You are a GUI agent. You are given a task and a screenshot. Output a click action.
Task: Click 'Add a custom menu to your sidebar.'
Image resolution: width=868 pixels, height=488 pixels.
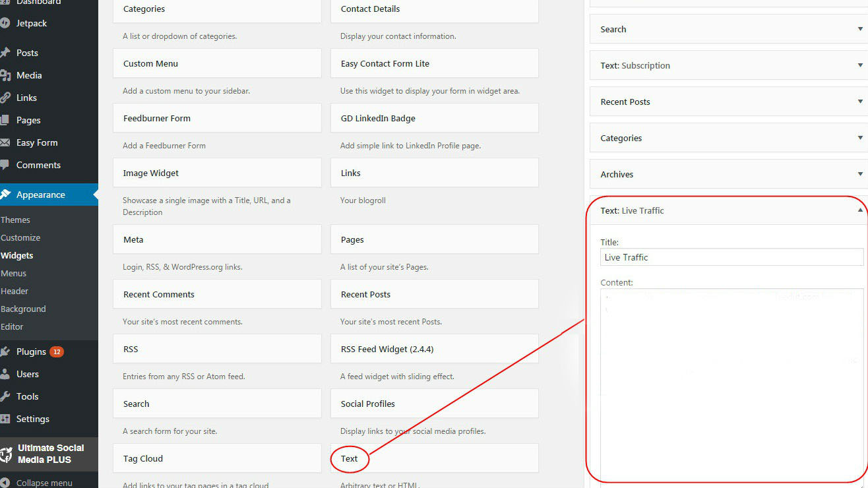186,91
